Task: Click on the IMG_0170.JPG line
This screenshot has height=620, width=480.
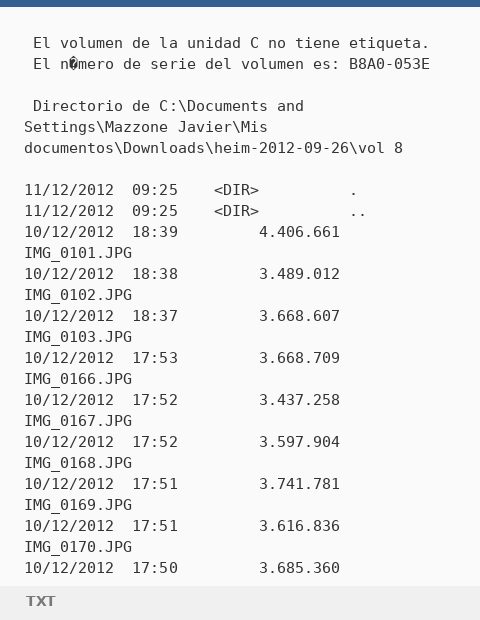Action: [x=78, y=546]
